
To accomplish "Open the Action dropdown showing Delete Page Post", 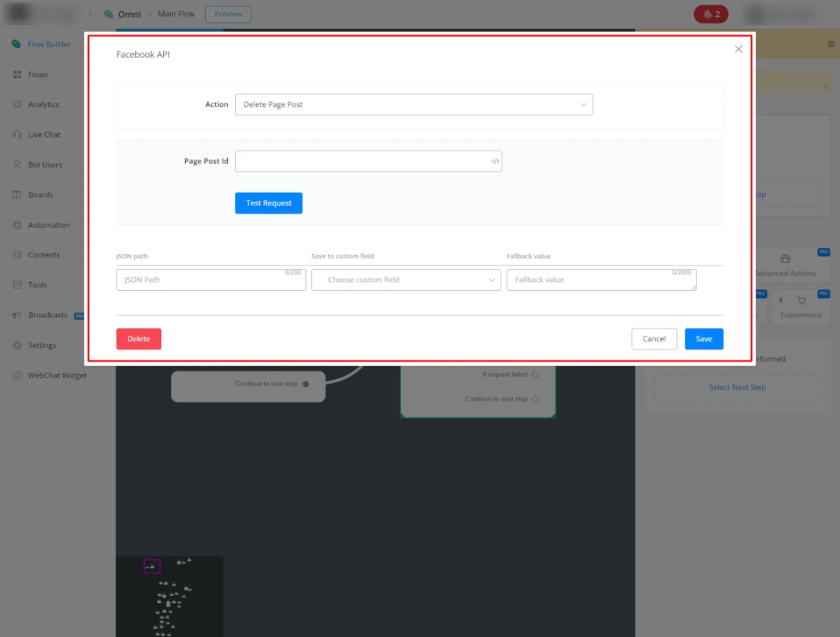I will pyautogui.click(x=414, y=104).
